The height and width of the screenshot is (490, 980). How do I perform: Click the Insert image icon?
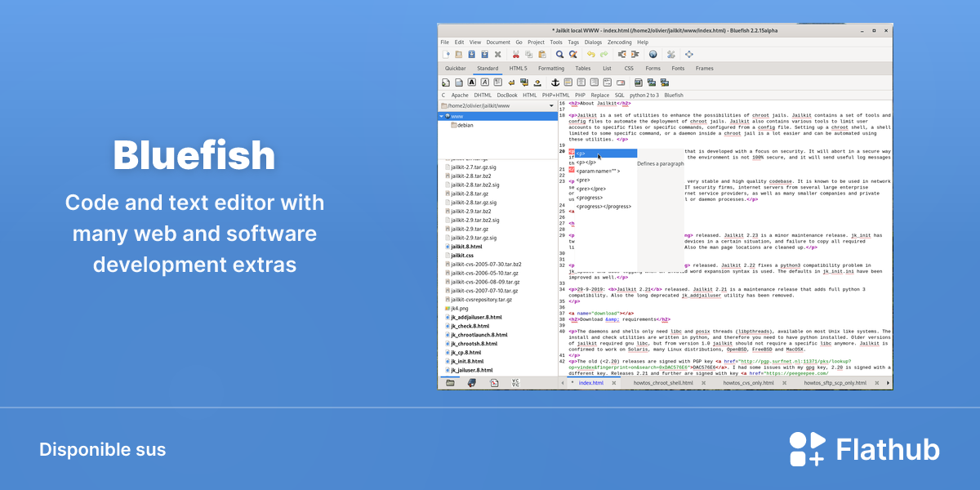[638, 82]
